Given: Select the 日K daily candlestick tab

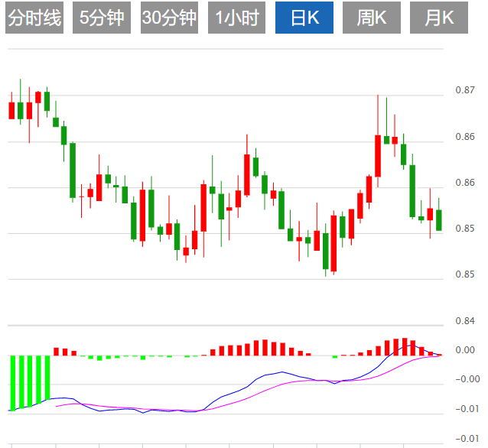Looking at the screenshot, I should pyautogui.click(x=304, y=18).
